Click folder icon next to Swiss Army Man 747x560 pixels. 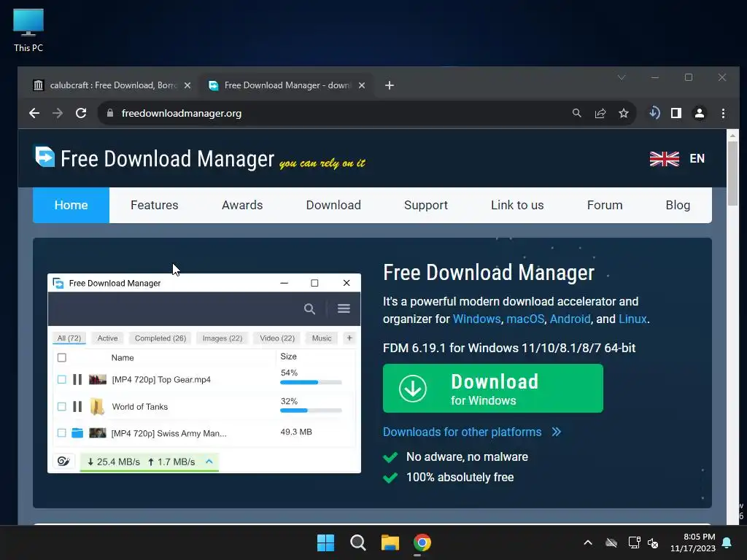[x=77, y=433]
